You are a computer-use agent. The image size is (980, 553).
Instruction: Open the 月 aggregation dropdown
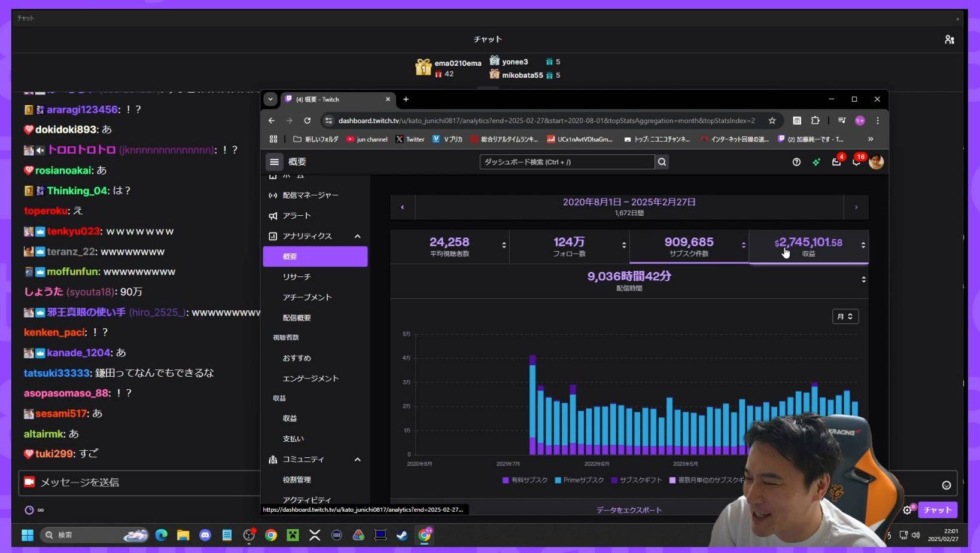845,316
